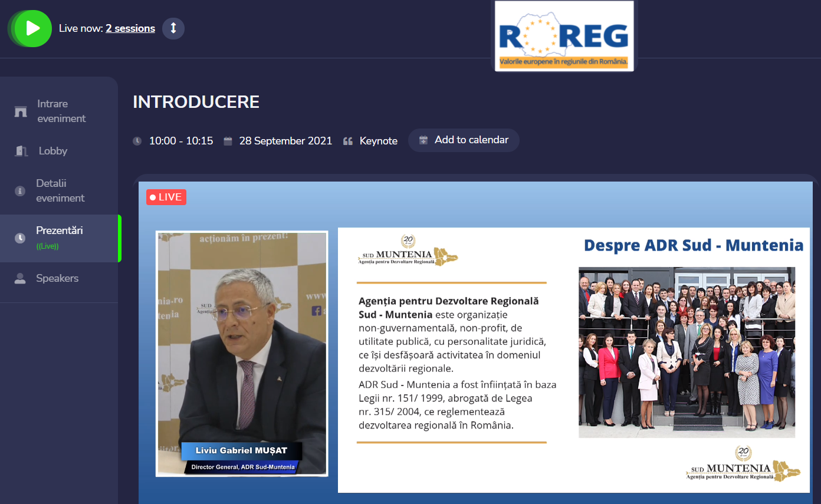Click the Sud Muntenia logo at slide bottom-right
Screen dimensions: 821x504
pos(743,463)
